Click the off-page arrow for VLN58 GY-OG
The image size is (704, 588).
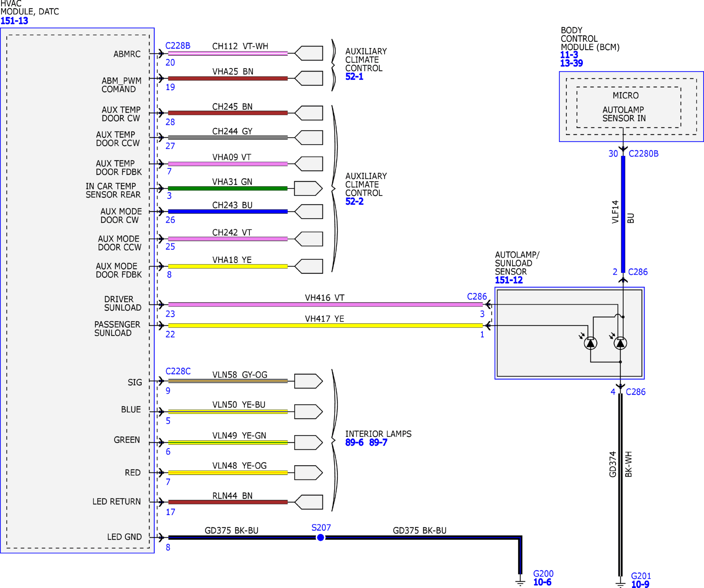coord(308,381)
